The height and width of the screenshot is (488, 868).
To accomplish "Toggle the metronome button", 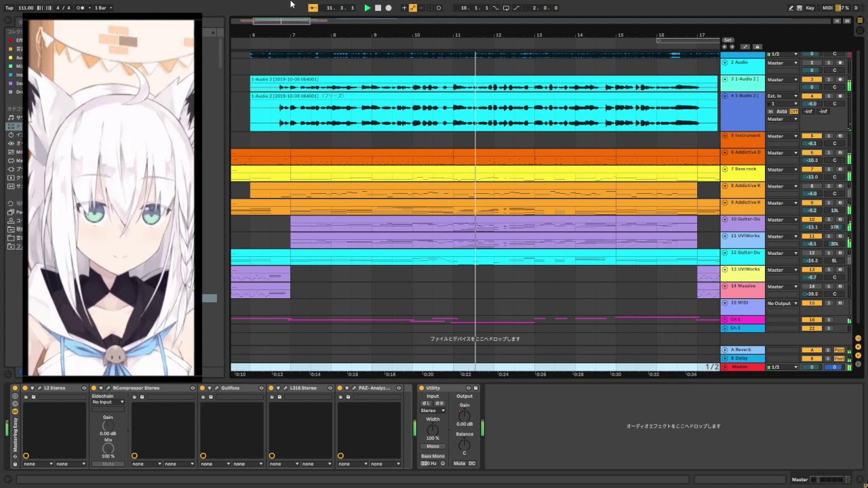I will coord(81,8).
